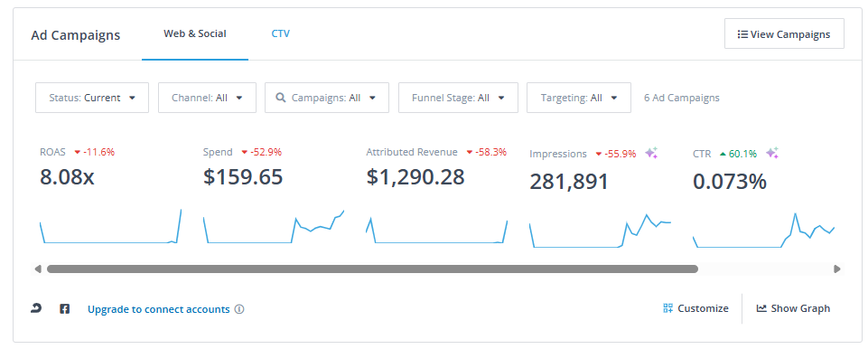Open the info icon next to Upgrade link

tap(239, 309)
